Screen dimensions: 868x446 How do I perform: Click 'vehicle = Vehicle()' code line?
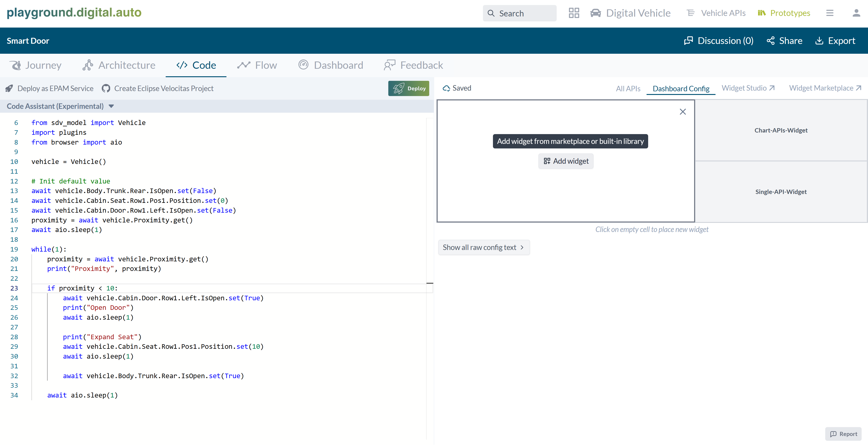tap(69, 162)
